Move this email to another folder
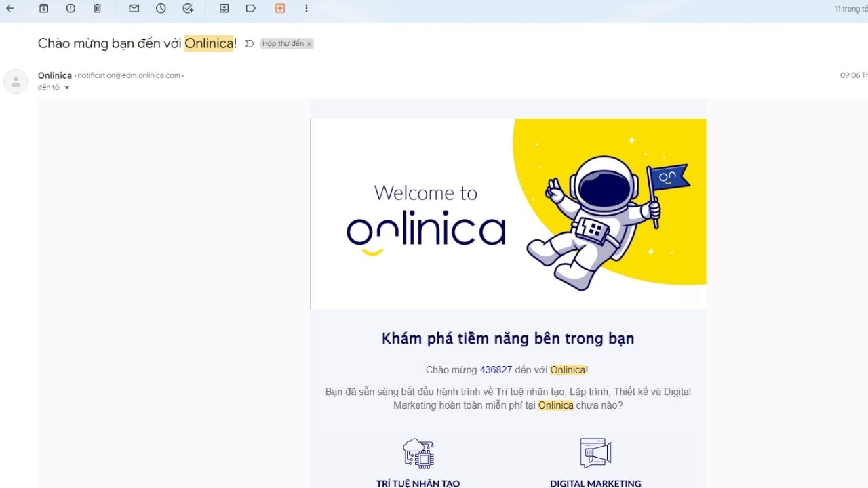The image size is (868, 488). pos(224,8)
